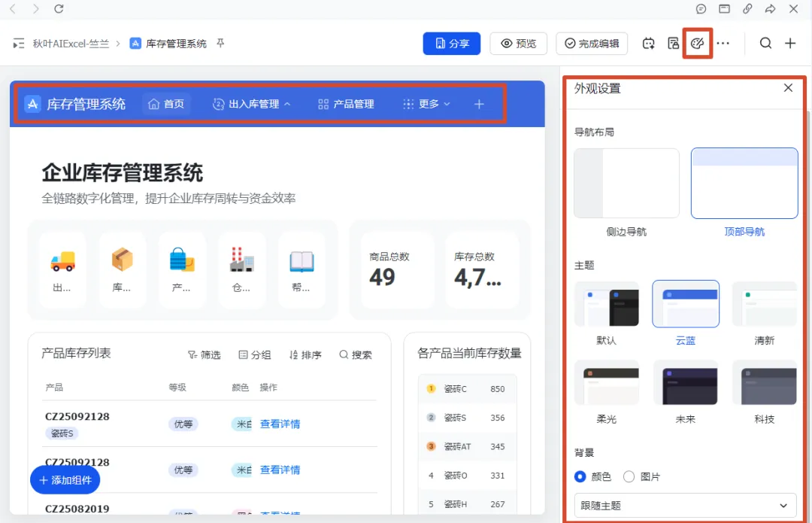Go back with the browser back arrow

pos(13,9)
